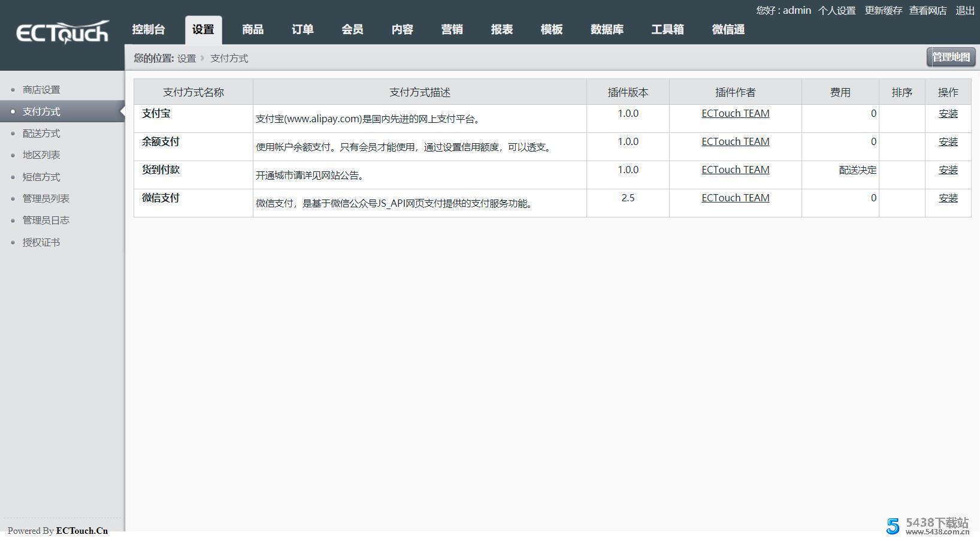Install the 货到付款 payment method
Viewport: 980px width, 541px height.
pos(948,170)
